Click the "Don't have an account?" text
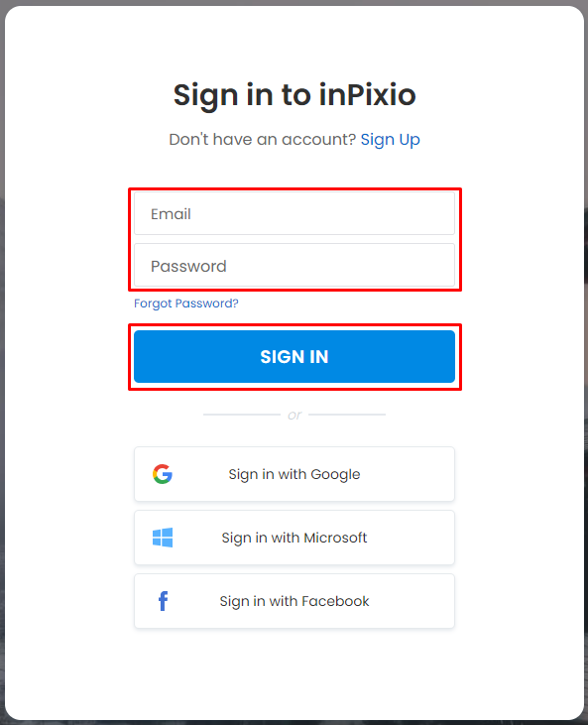 coord(263,139)
